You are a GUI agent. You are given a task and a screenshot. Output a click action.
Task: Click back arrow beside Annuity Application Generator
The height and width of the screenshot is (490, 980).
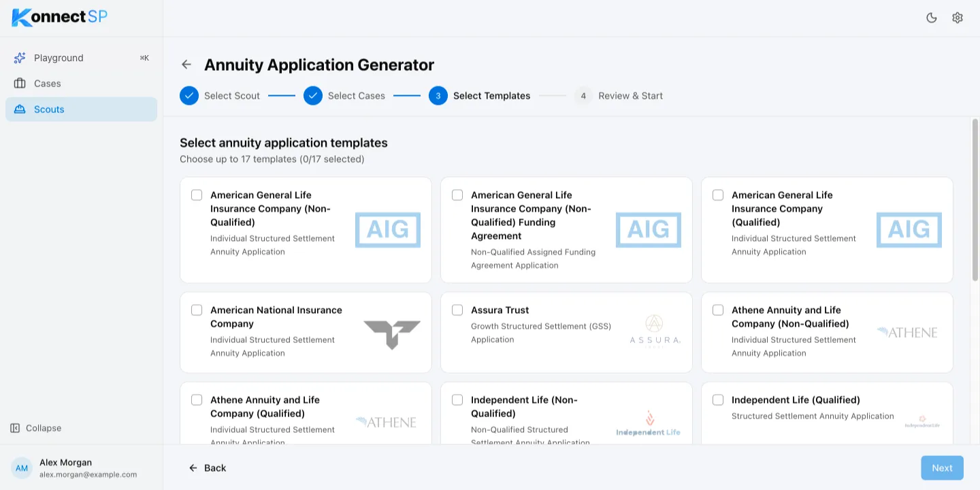pyautogui.click(x=186, y=65)
